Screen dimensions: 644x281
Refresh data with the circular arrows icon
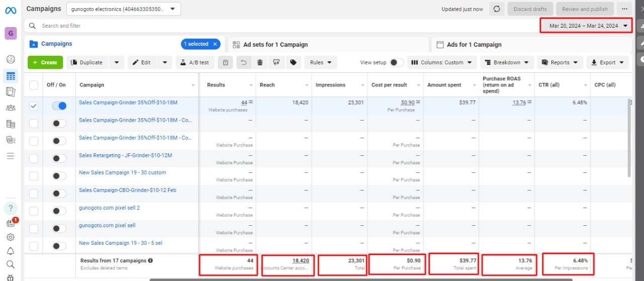point(496,9)
